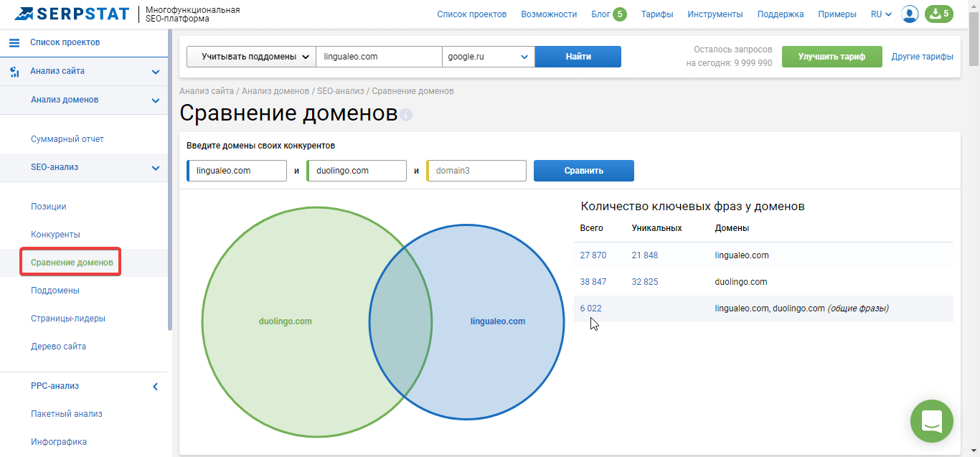
Task: Open common phrases count 6 022
Action: click(x=591, y=308)
